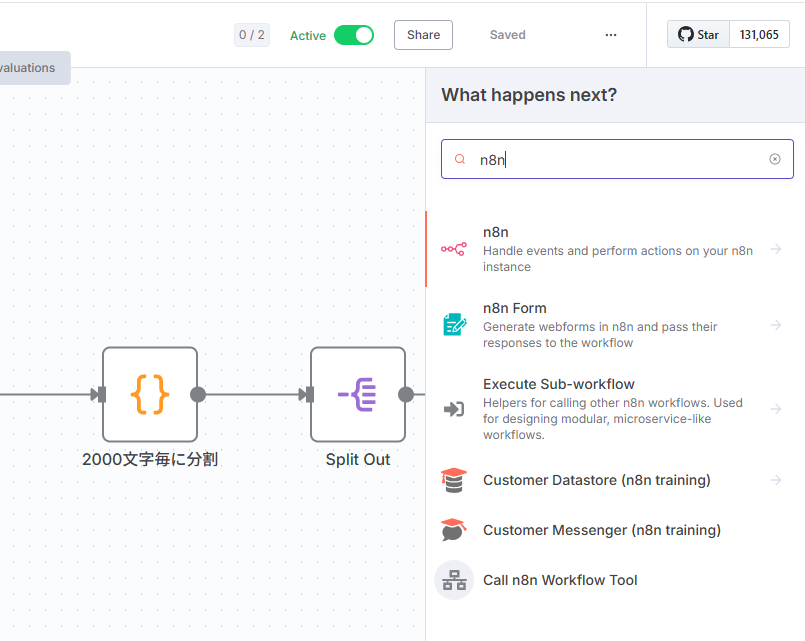Click the 'n8n Form' title text

tap(514, 308)
